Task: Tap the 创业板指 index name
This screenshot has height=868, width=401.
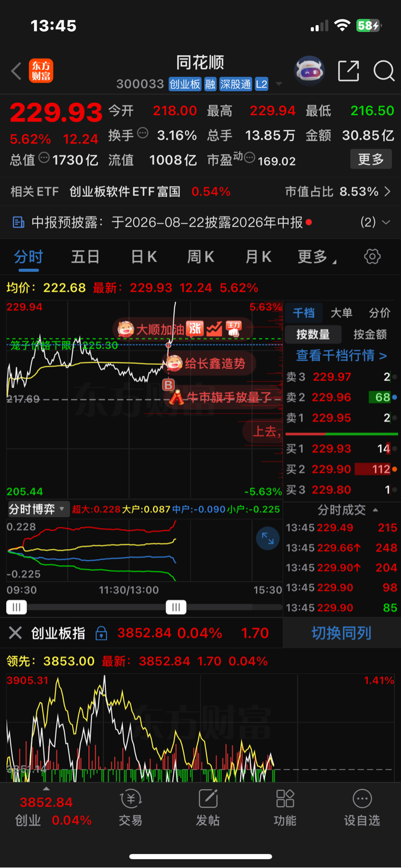Action: [58, 633]
